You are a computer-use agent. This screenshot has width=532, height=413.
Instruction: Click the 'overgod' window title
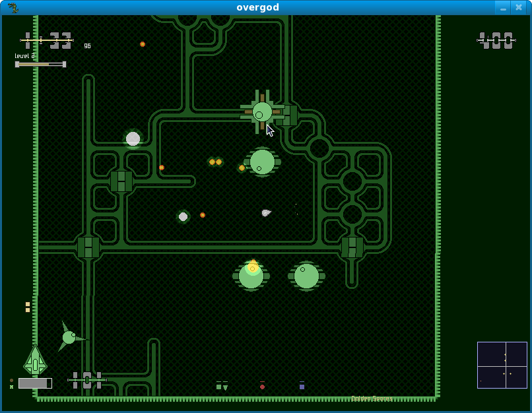tap(258, 7)
